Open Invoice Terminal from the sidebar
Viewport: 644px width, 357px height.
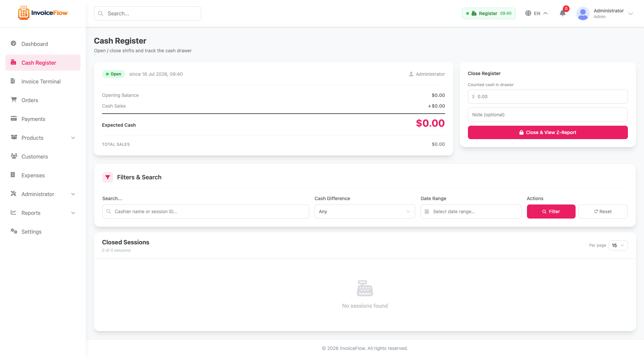[43, 81]
